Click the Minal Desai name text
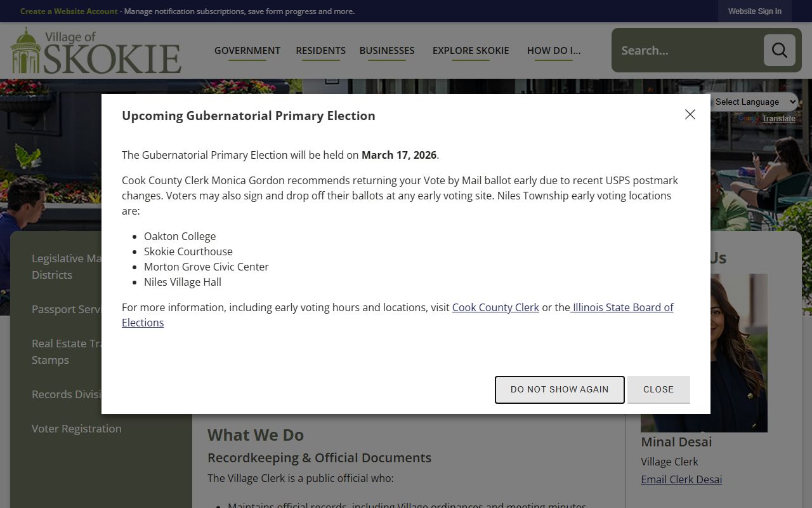This screenshot has height=508, width=812. pos(676,442)
